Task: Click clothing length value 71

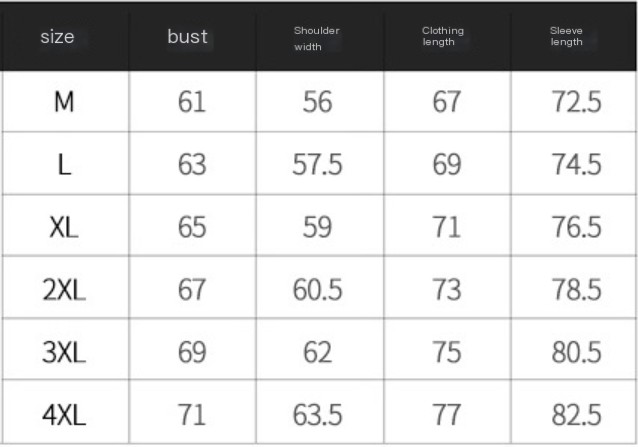Action: (447, 227)
